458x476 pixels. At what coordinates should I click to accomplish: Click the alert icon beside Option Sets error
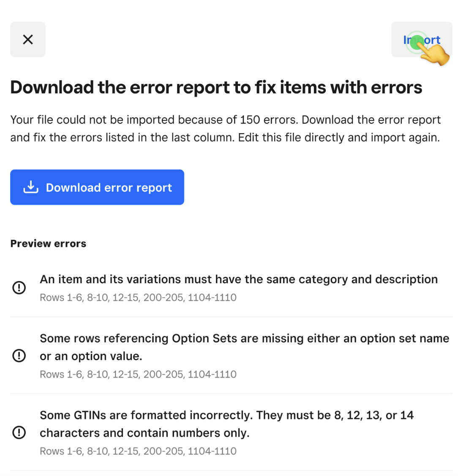click(19, 356)
